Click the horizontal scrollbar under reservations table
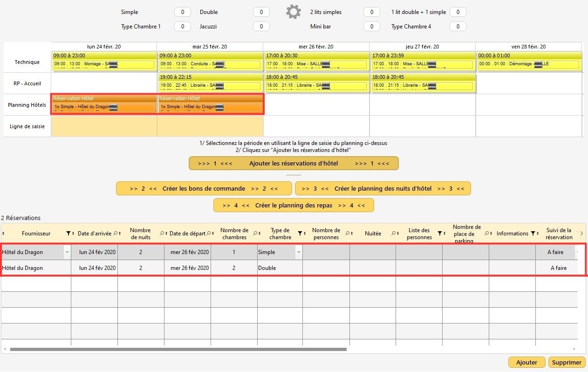The image size is (588, 372). coord(178,349)
